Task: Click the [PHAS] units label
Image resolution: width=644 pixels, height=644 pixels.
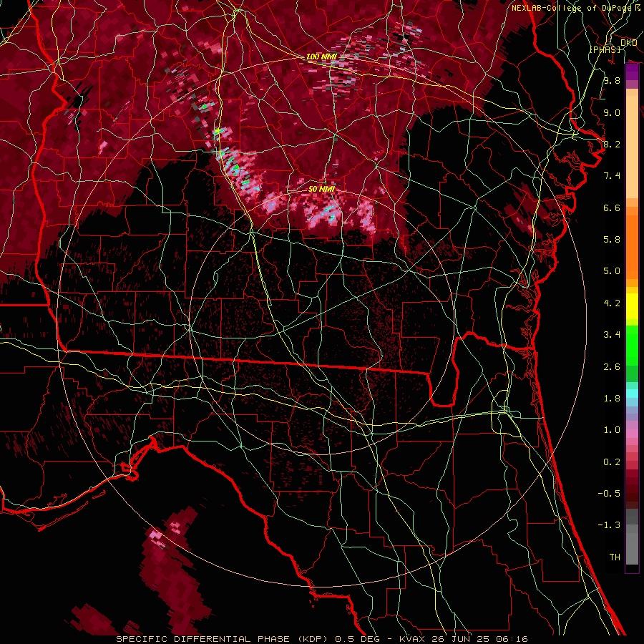Action: coord(605,49)
